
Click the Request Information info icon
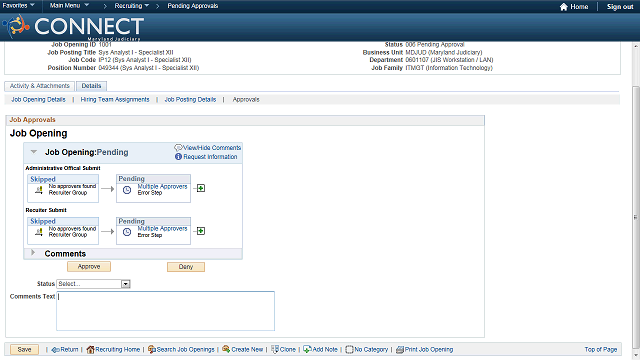tap(178, 157)
